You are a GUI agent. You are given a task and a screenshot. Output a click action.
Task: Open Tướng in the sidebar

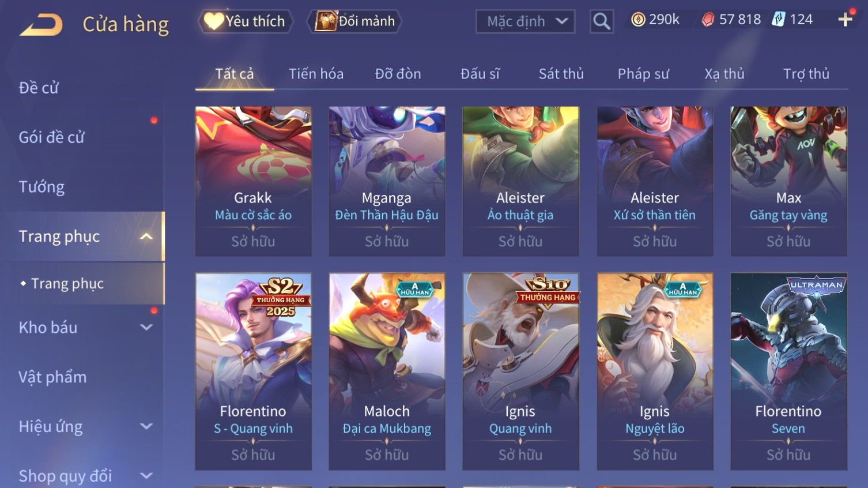pyautogui.click(x=41, y=187)
